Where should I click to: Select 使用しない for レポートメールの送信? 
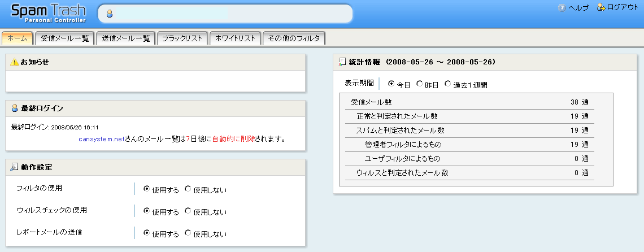click(188, 233)
